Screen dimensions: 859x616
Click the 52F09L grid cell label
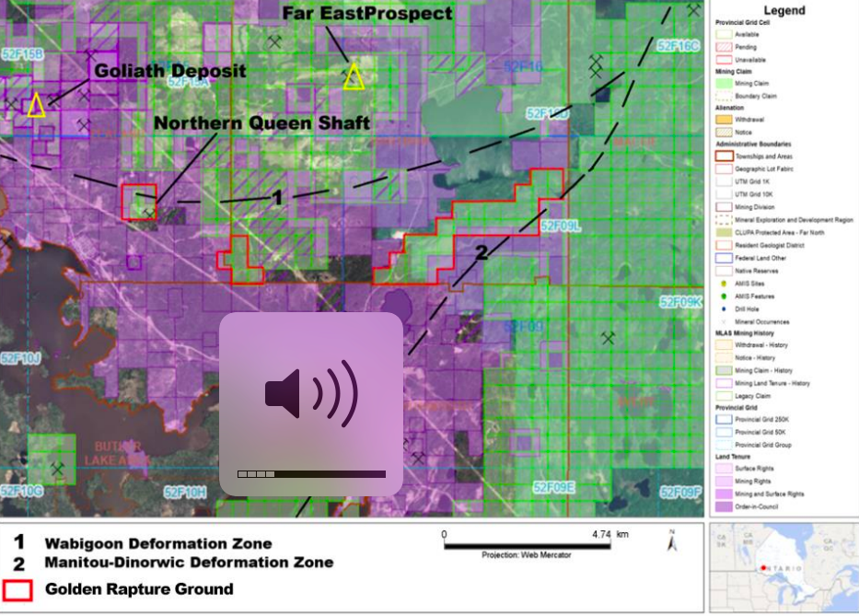tap(561, 225)
